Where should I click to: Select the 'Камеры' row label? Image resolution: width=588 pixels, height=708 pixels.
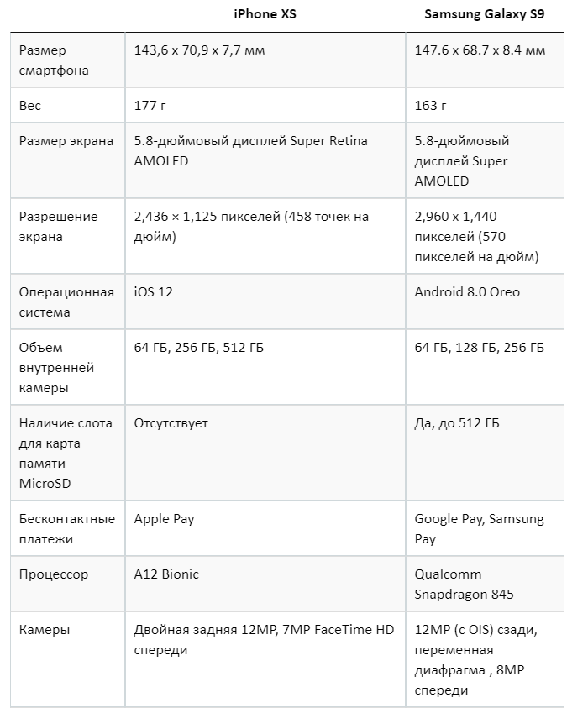[x=45, y=630]
